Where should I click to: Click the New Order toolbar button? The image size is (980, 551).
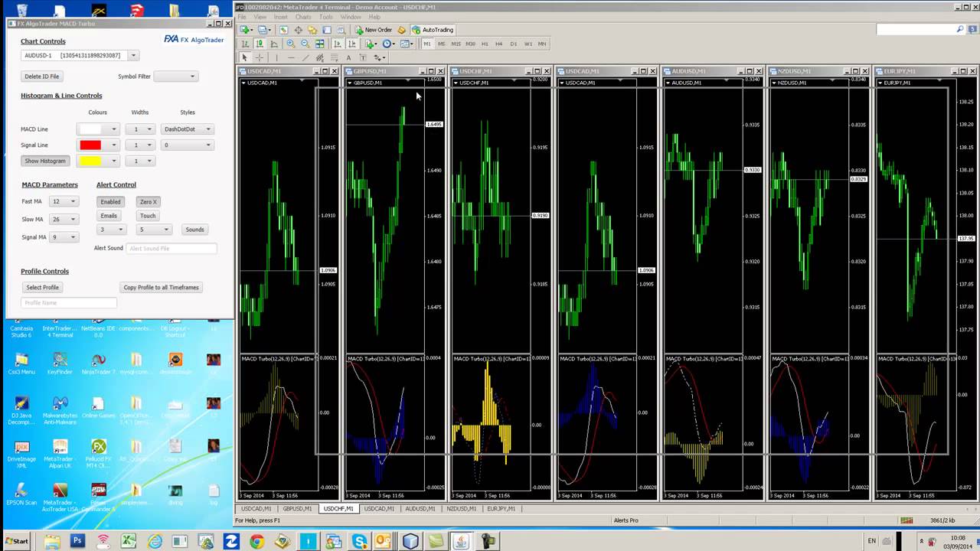pos(374,30)
